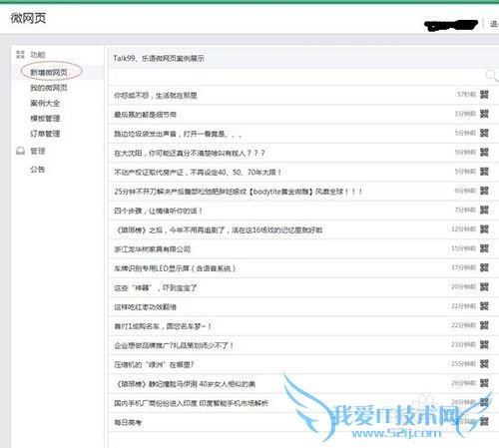499x448 pixels.
Task: Open 订单管理 menu item
Action: (45, 134)
